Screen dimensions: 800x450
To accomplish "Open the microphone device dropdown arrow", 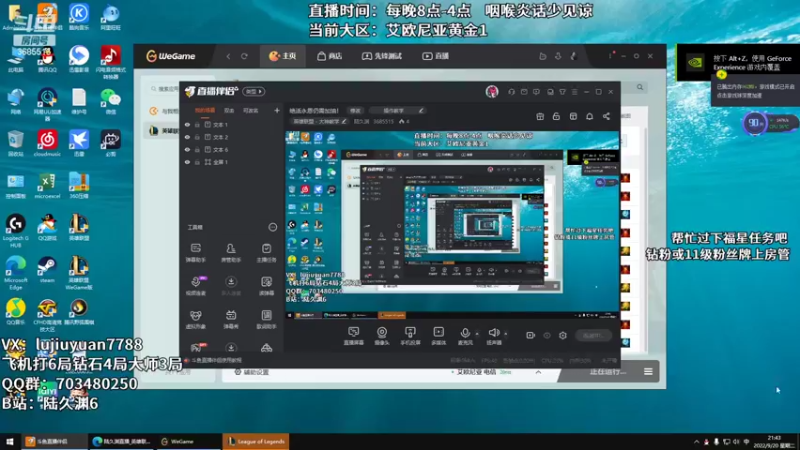I will pyautogui.click(x=477, y=334).
